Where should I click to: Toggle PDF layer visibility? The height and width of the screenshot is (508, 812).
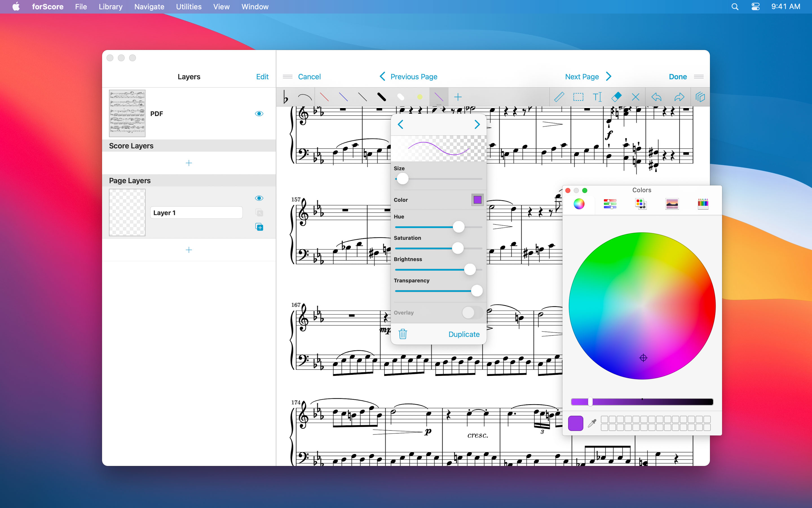pos(259,113)
